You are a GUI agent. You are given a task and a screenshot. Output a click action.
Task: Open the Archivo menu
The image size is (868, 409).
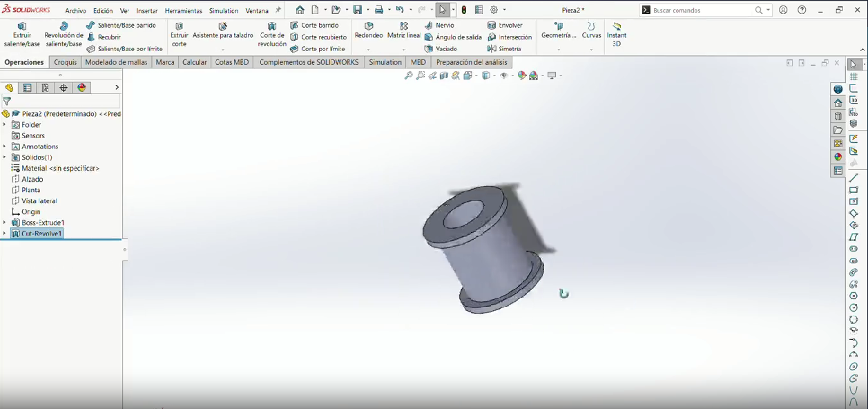click(x=75, y=11)
